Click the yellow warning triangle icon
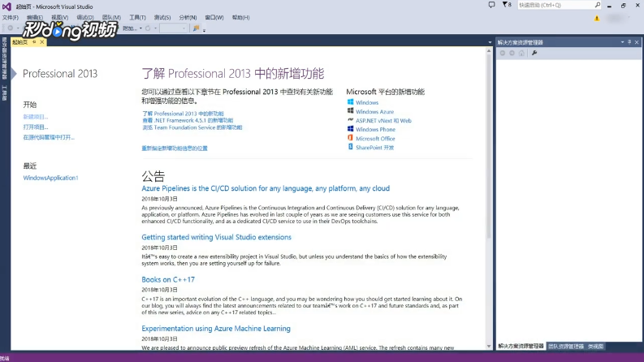 [597, 18]
